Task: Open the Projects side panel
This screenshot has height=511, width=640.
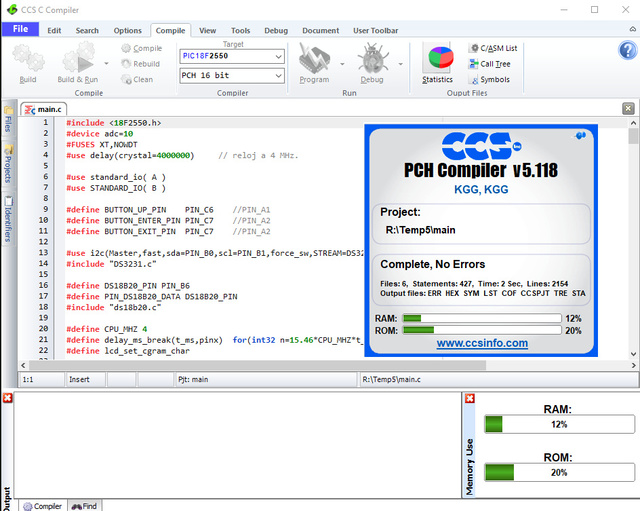Action: coord(8,164)
